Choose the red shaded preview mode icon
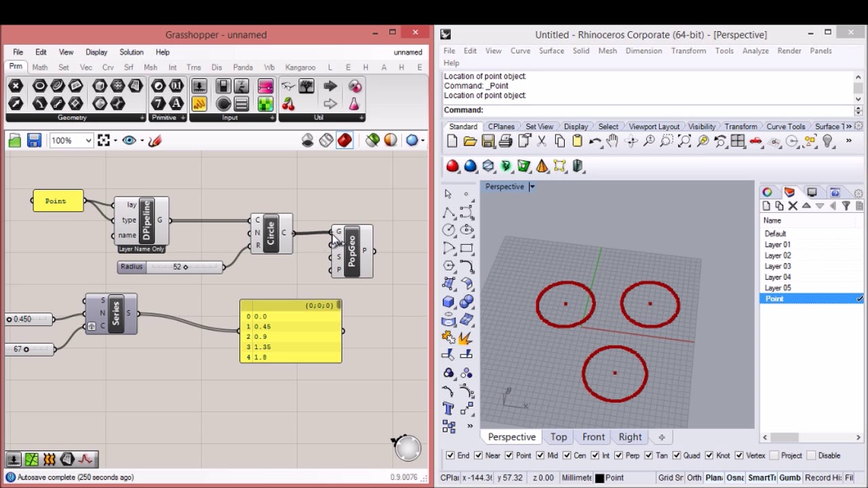This screenshot has width=868, height=488. click(344, 140)
